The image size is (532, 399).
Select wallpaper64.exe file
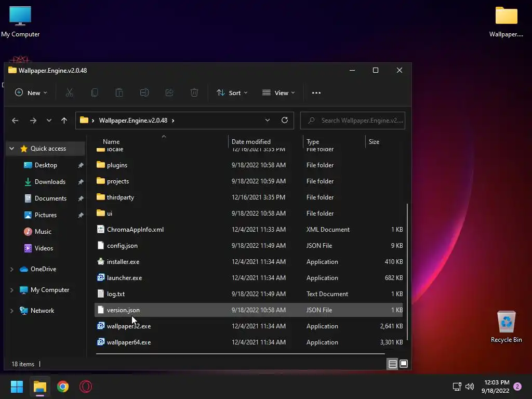(x=248, y=342)
